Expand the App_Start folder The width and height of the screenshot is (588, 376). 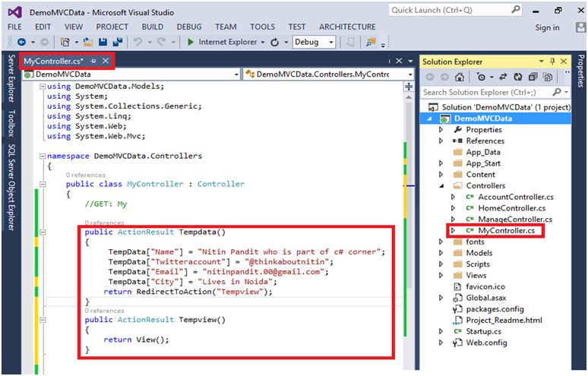pos(441,163)
